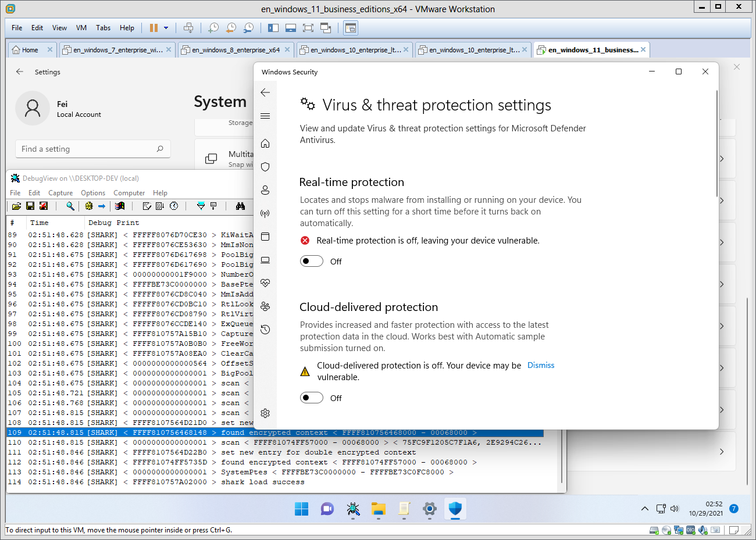Dismiss the cloud-delivered protection warning
Viewport: 756px width, 540px height.
pos(540,365)
